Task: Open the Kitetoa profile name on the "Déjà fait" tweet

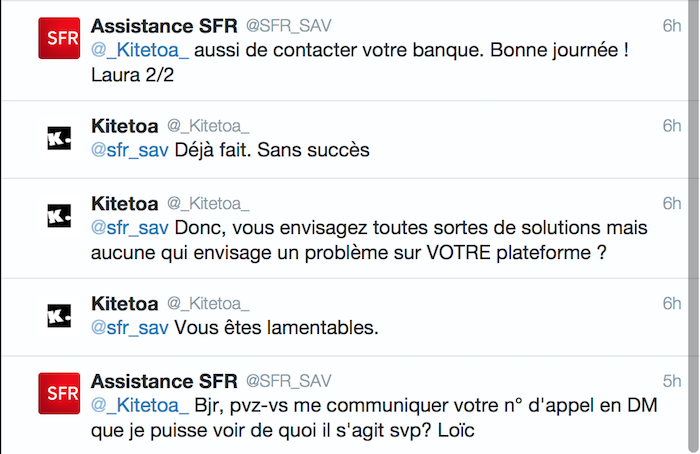Action: [x=125, y=126]
